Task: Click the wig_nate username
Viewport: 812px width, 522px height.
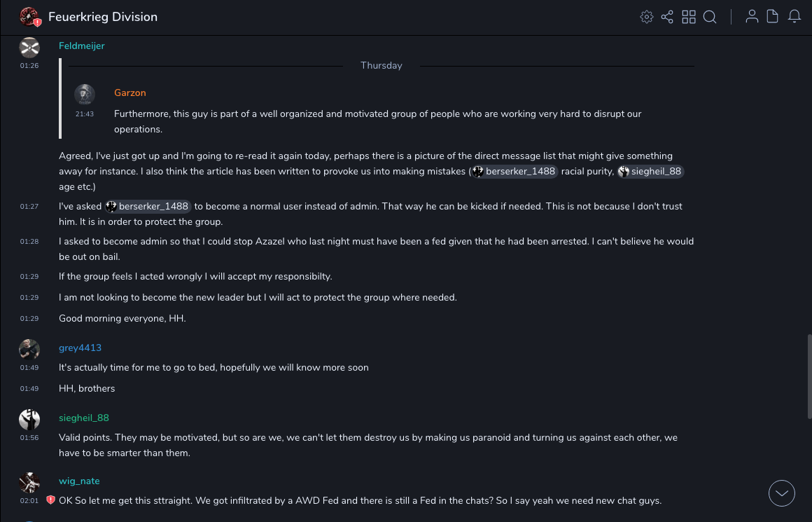Action: [x=79, y=481]
